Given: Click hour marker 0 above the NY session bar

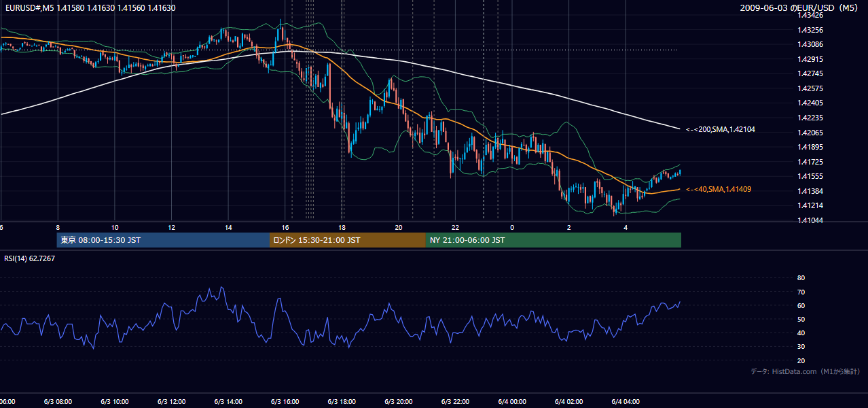Looking at the screenshot, I should (512, 227).
